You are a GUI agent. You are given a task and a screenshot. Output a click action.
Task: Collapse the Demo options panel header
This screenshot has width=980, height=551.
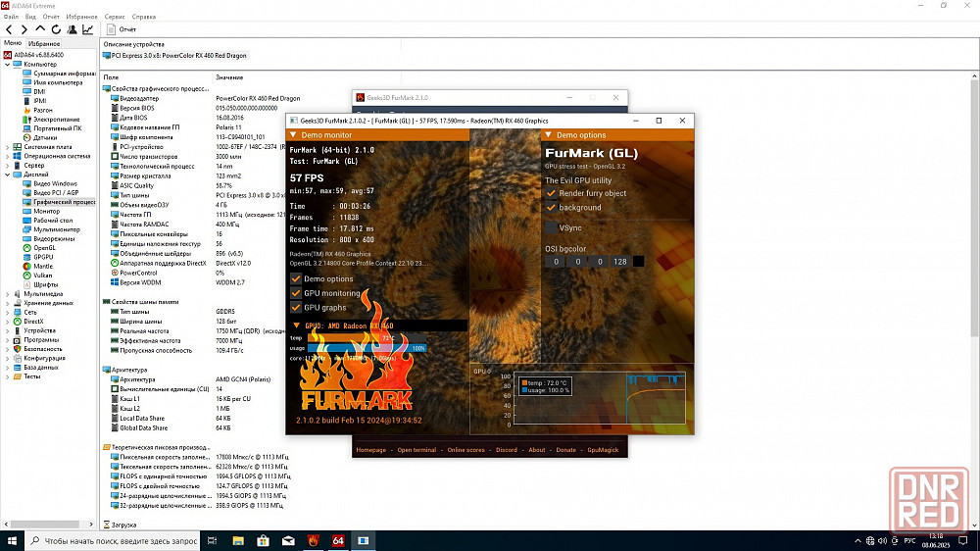[x=617, y=135]
